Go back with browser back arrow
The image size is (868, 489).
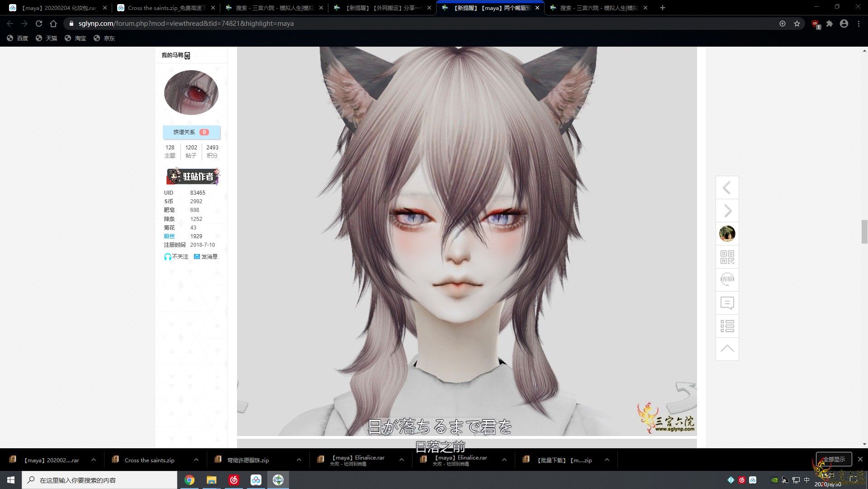[10, 24]
